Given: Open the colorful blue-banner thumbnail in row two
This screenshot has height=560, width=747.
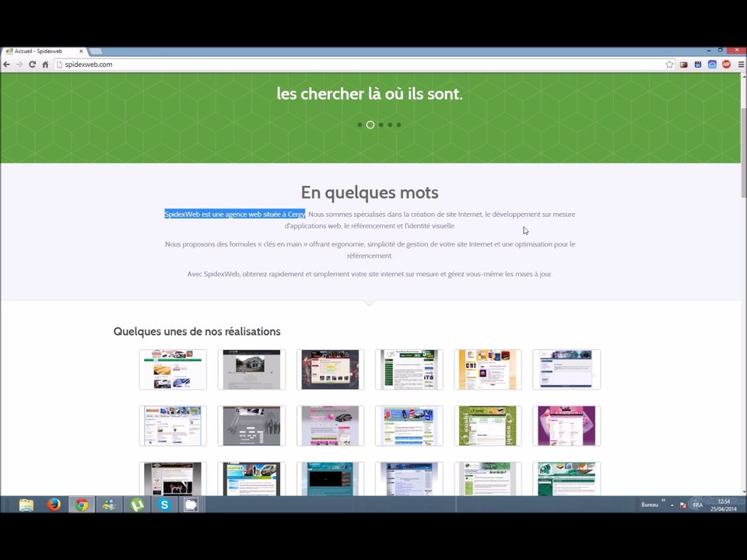Looking at the screenshot, I should tap(409, 425).
